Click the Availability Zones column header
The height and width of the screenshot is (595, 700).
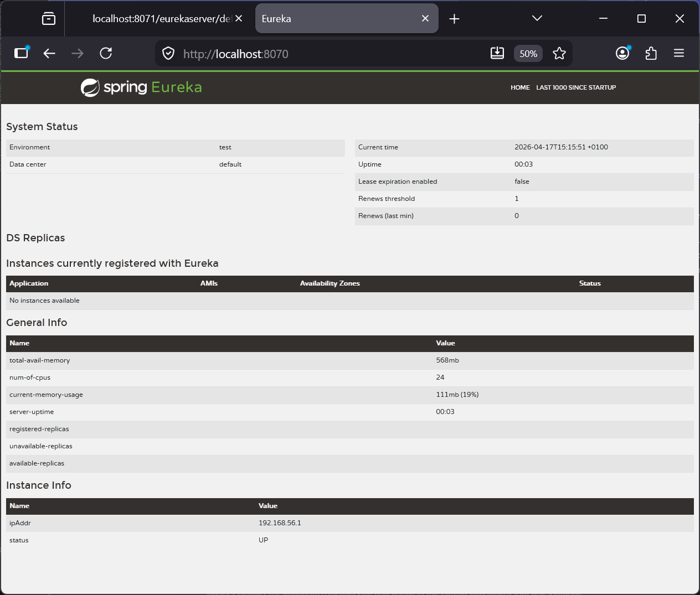point(330,283)
